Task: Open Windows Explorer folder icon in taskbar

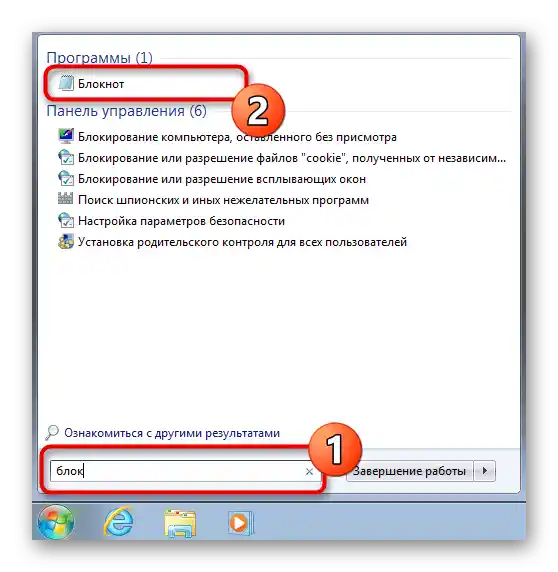Action: pyautogui.click(x=180, y=523)
